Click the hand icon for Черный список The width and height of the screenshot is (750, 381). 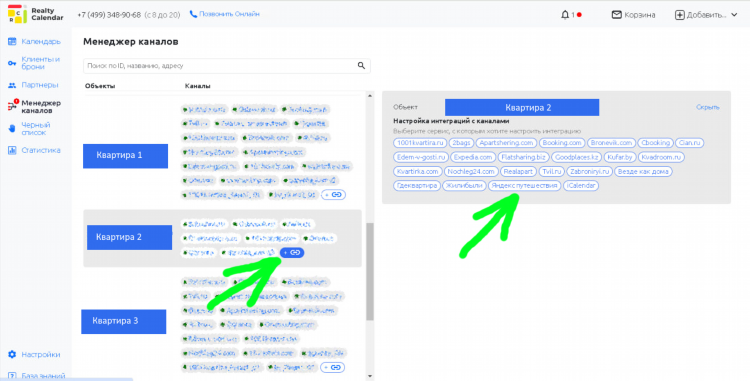12,129
